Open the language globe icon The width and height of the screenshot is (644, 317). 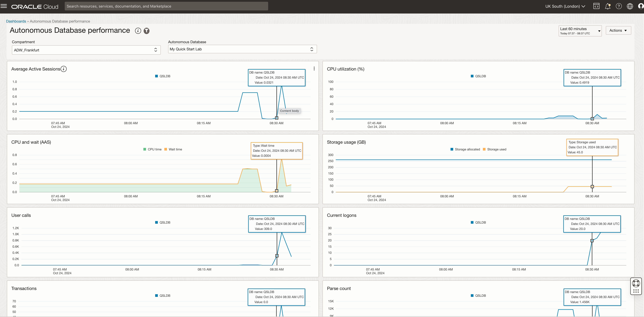tap(630, 6)
